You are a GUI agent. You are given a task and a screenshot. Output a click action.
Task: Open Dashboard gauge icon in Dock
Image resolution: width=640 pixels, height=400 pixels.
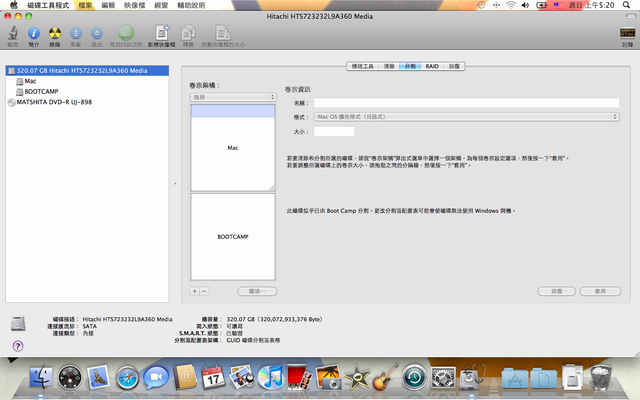[70, 377]
